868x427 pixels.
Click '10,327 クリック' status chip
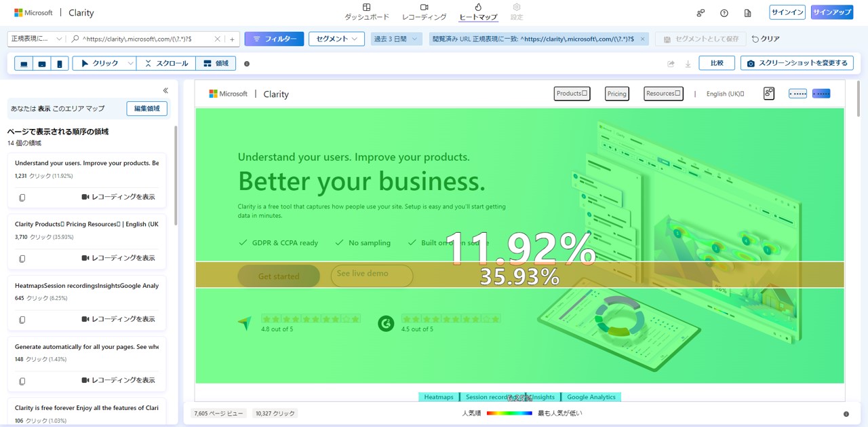275,413
